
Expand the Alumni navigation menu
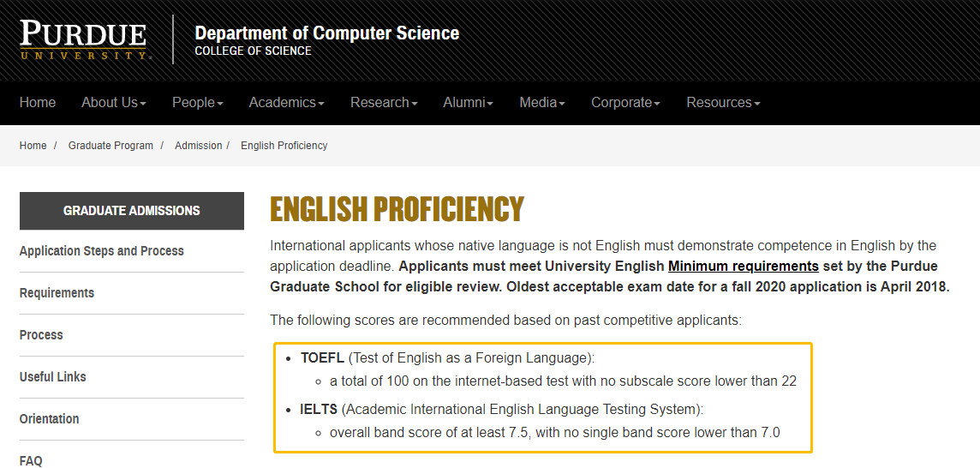468,102
